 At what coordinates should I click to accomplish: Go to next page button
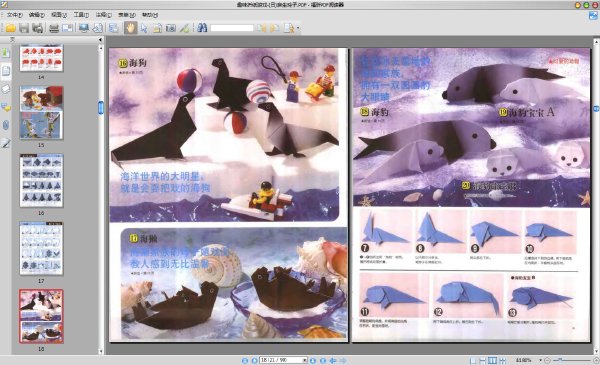coord(313,360)
